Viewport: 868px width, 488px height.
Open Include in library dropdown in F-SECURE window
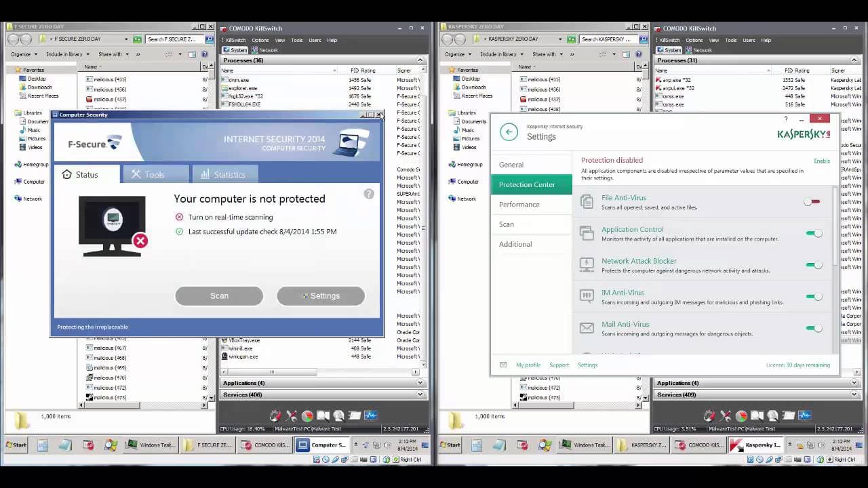pos(66,54)
